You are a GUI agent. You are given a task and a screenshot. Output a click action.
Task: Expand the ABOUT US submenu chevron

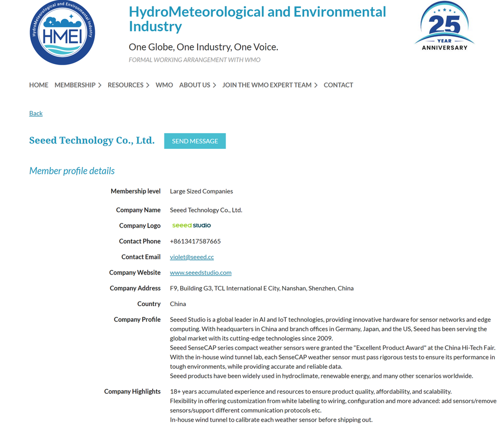pyautogui.click(x=214, y=85)
